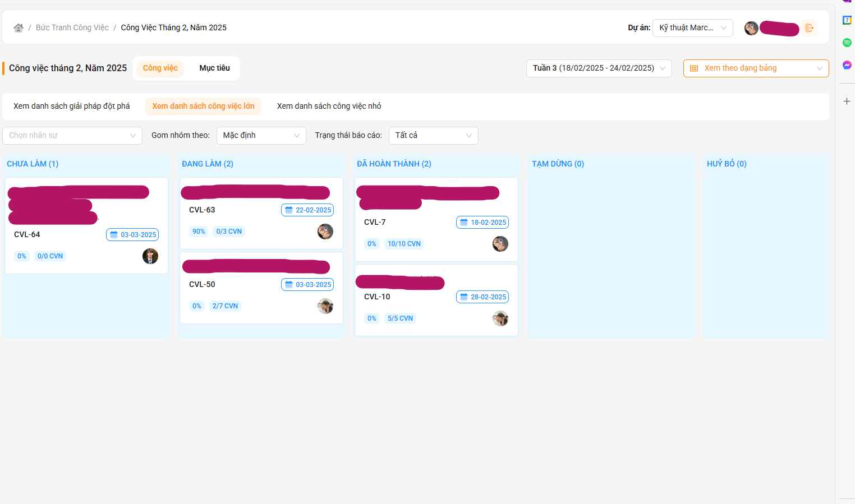Select the Công việc tab
The width and height of the screenshot is (855, 504).
(160, 68)
